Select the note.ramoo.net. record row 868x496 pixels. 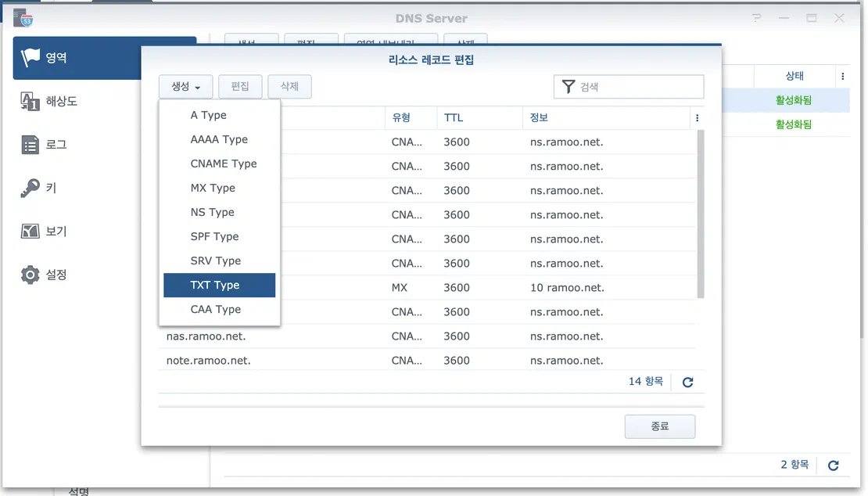click(x=427, y=361)
